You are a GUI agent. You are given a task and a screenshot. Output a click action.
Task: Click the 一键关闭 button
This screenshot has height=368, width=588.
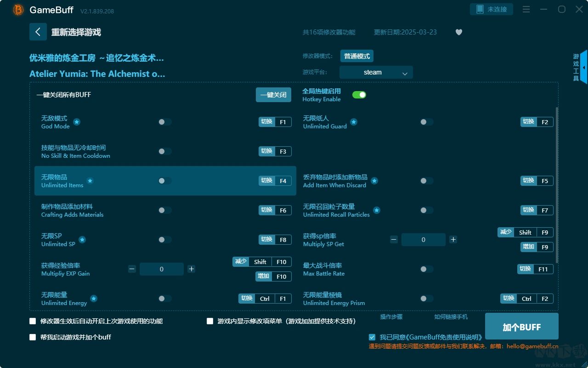pos(273,95)
